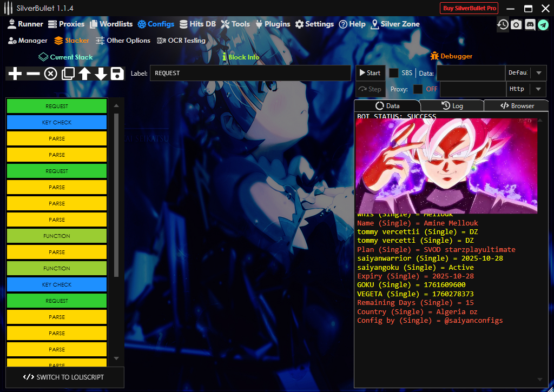The height and width of the screenshot is (392, 554).
Task: Click 'Expiry (Single) = 2025-10-28' line
Action: (x=415, y=276)
